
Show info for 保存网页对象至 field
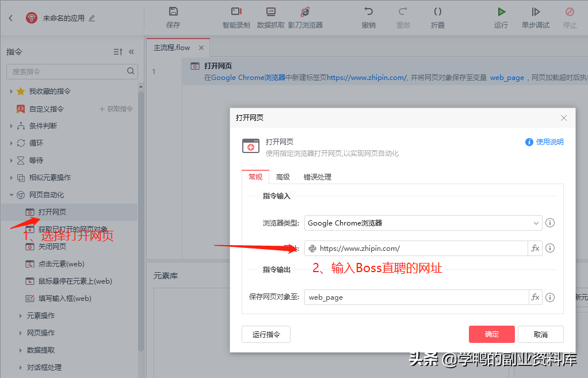pos(550,297)
